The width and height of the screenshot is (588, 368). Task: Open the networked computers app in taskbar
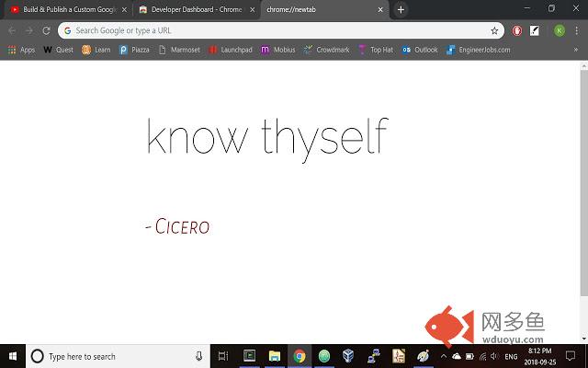tap(374, 356)
